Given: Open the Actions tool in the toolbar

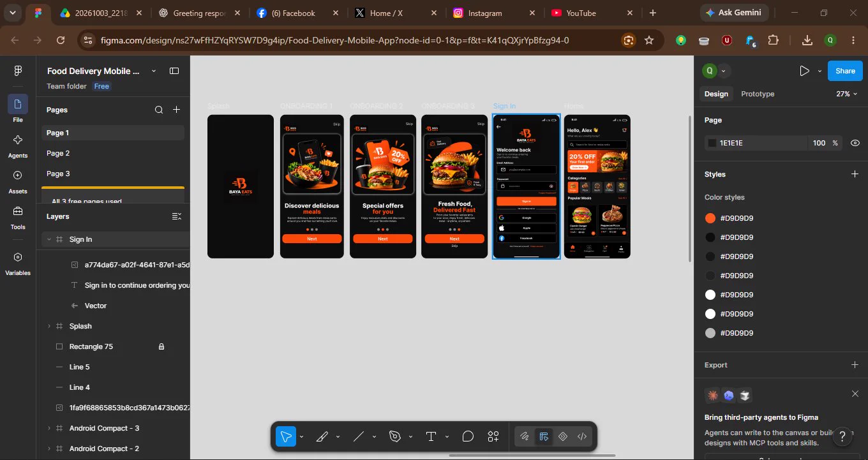Looking at the screenshot, I should (x=493, y=437).
